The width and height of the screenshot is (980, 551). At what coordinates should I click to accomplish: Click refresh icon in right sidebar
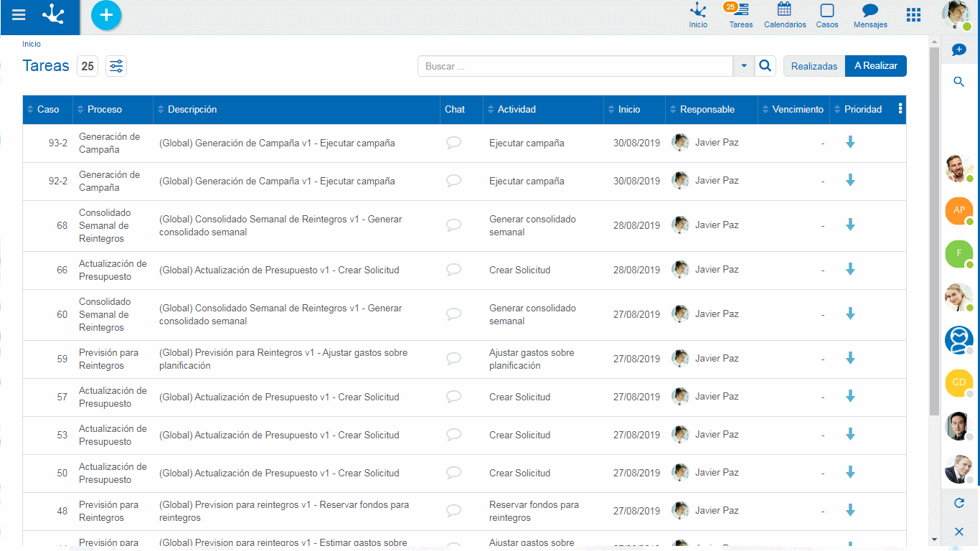[x=958, y=503]
